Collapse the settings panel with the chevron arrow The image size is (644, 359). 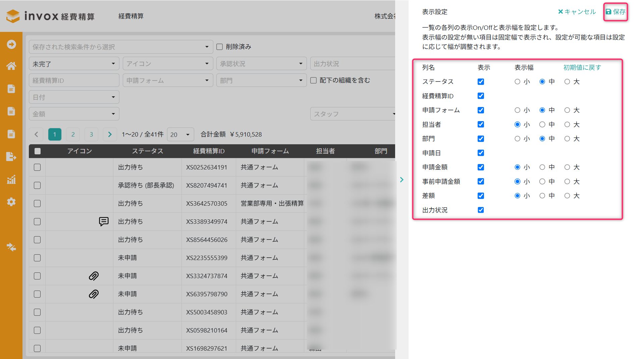[401, 180]
